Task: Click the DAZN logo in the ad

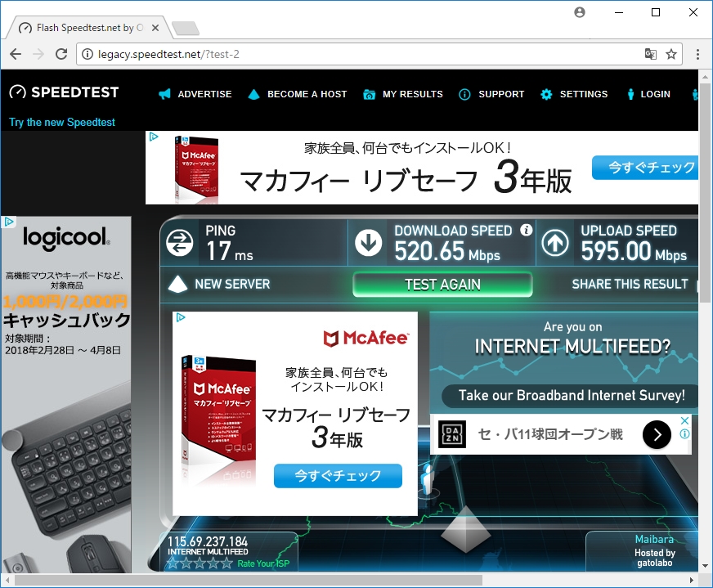Action: 451,434
